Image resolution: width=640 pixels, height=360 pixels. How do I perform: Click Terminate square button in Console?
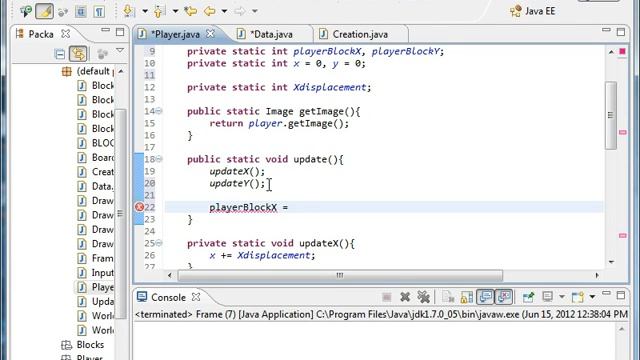point(387,297)
